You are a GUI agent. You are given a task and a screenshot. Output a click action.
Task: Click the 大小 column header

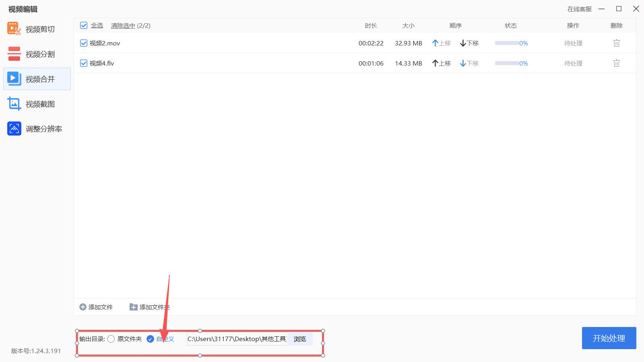409,26
